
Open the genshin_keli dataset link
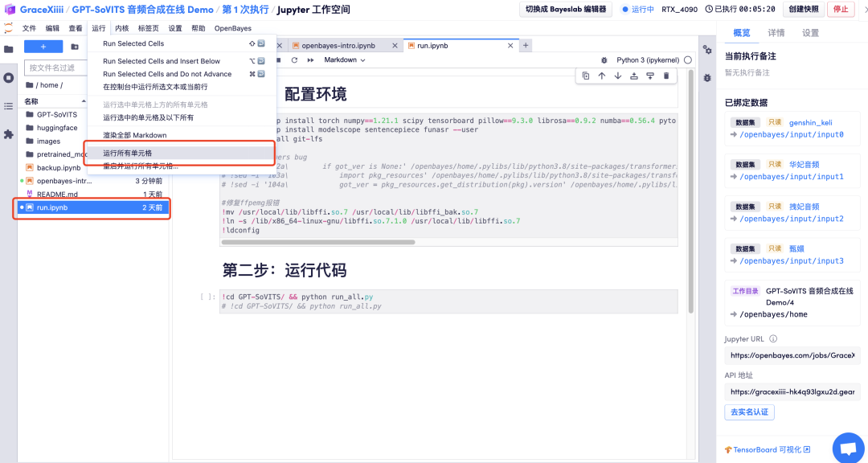(x=810, y=122)
